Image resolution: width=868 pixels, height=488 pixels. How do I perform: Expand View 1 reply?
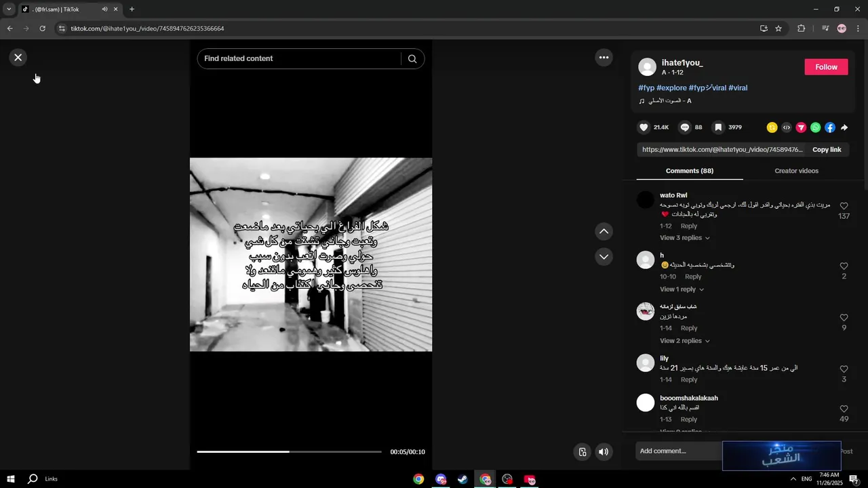682,289
